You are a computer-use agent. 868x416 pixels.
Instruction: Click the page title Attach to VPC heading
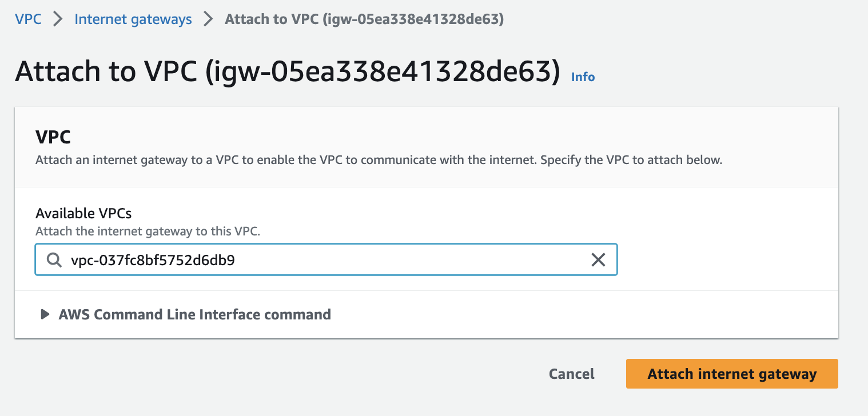click(288, 72)
